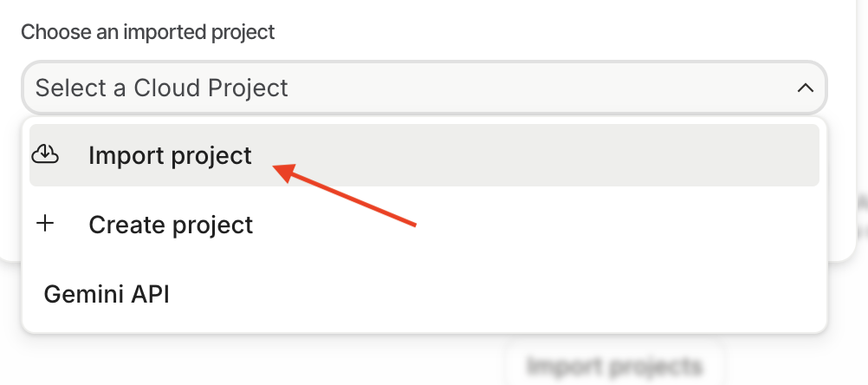Click the 'Choose an imported project' label
Viewport: 868px width, 385px height.
point(147,33)
